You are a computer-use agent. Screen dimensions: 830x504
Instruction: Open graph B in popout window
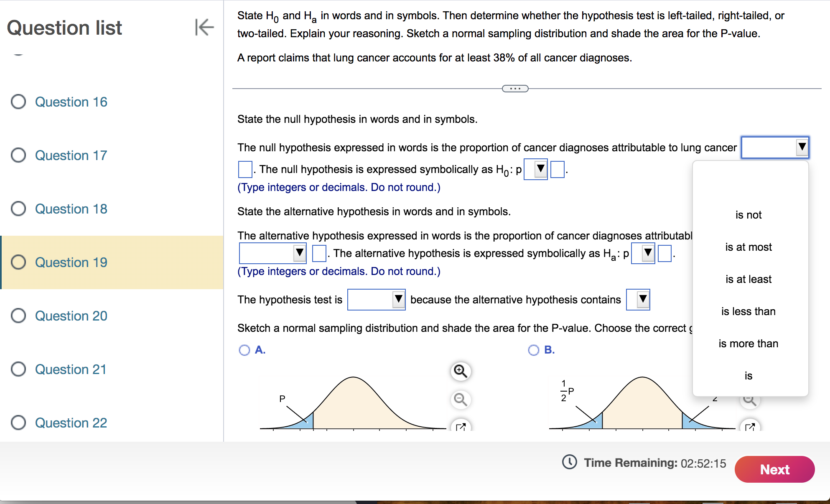(750, 426)
